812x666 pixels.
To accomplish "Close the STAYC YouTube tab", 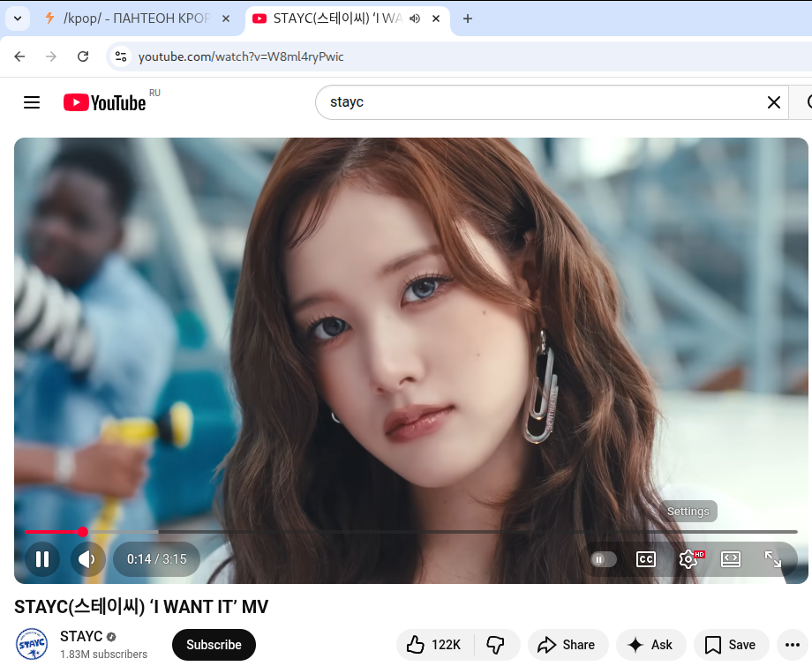I will [436, 19].
